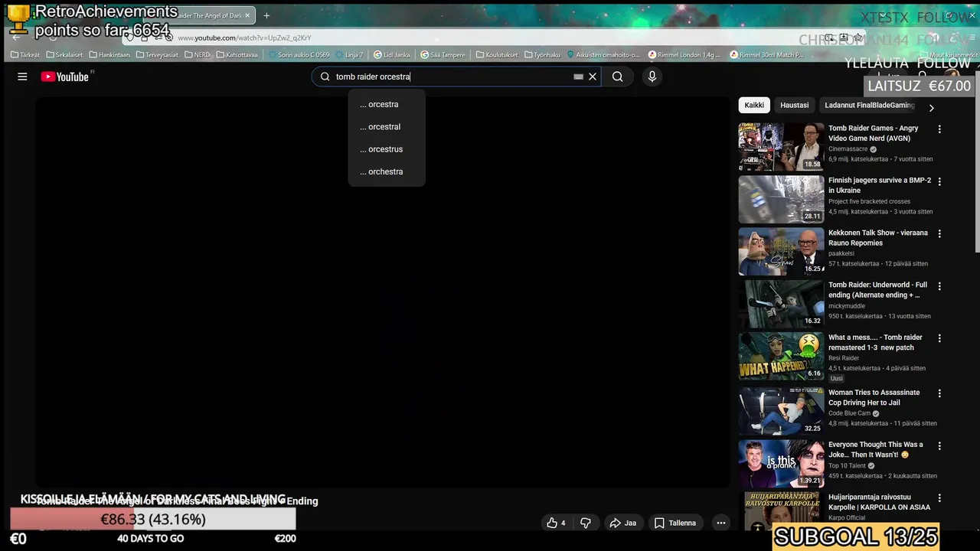Screen dimensions: 980x551
Task: Open the Huijariparantaja raivostuu Karpolle title
Action: (879, 502)
